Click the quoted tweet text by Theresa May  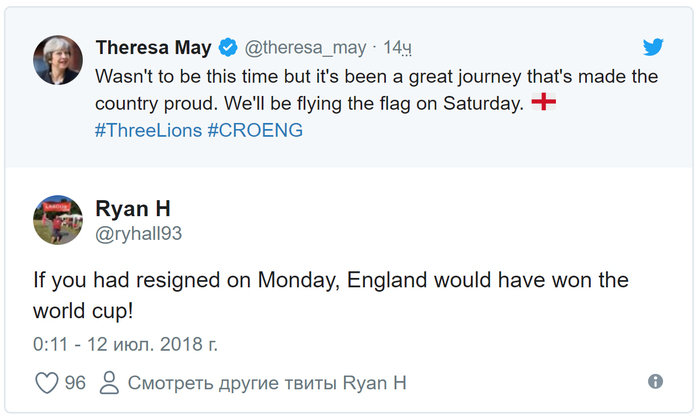coord(376,89)
